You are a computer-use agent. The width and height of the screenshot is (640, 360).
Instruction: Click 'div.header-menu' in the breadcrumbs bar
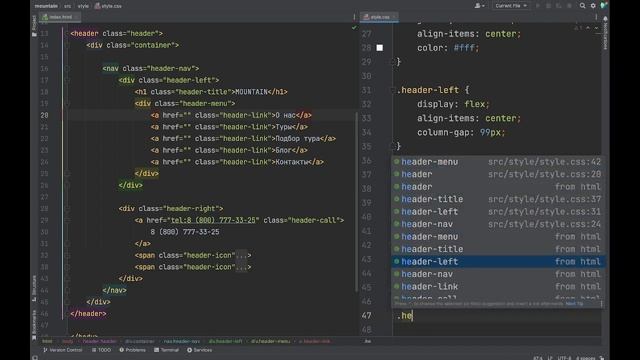271,341
